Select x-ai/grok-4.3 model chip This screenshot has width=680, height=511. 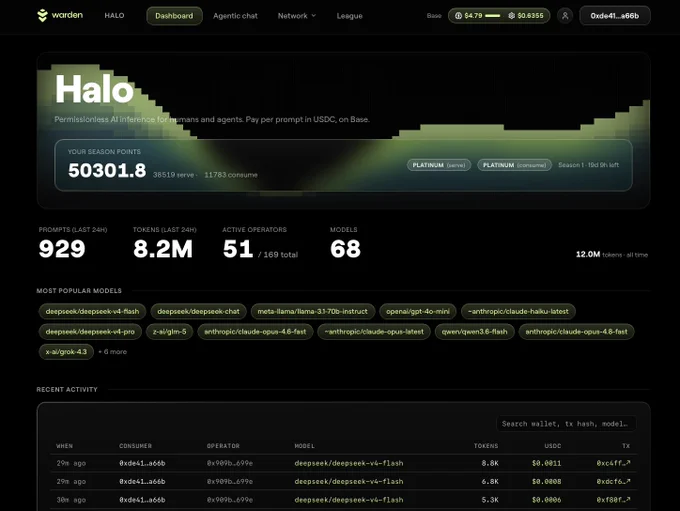tap(66, 352)
